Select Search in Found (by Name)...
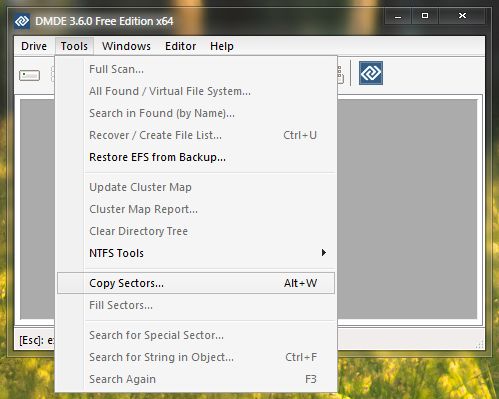 (196, 113)
